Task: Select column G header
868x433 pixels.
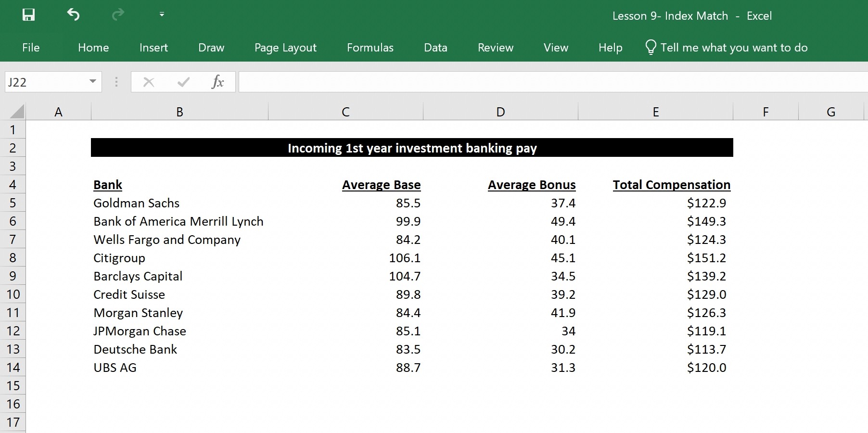Action: point(831,112)
